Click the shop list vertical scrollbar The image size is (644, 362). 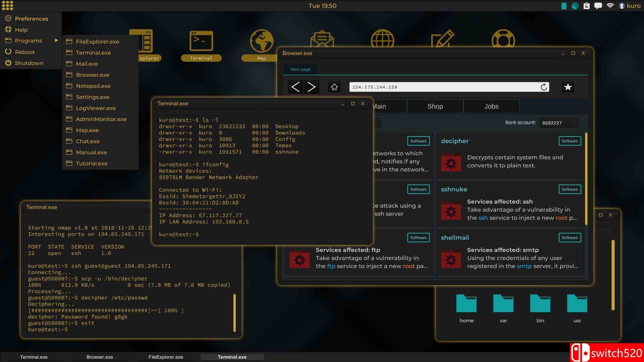coord(586,178)
